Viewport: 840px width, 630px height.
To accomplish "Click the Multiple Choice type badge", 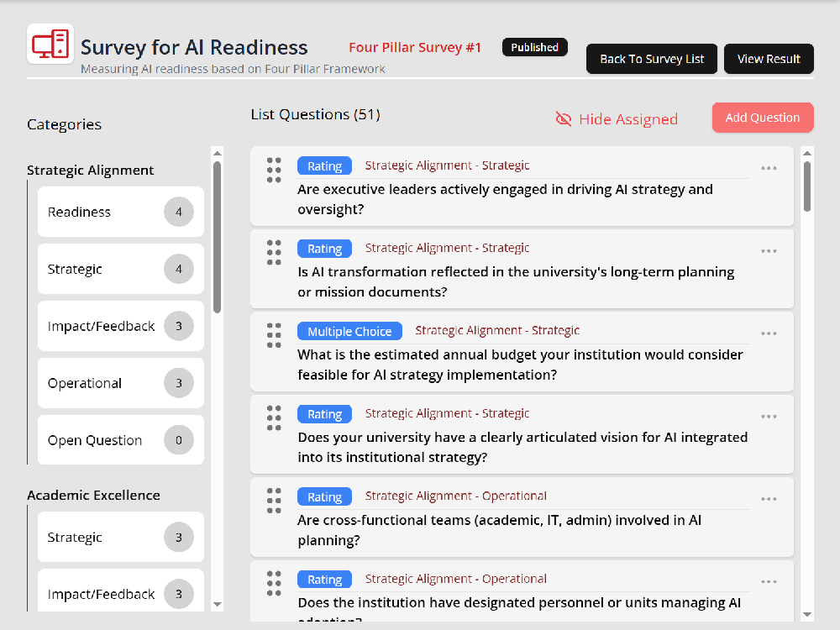I will (349, 331).
